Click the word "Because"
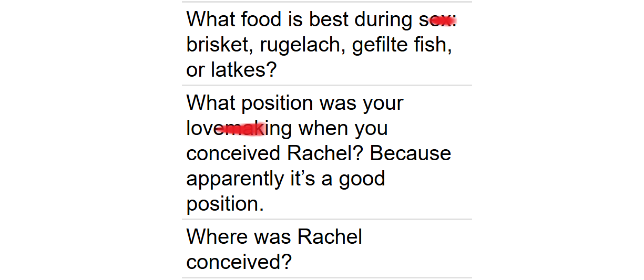 [x=411, y=153]
